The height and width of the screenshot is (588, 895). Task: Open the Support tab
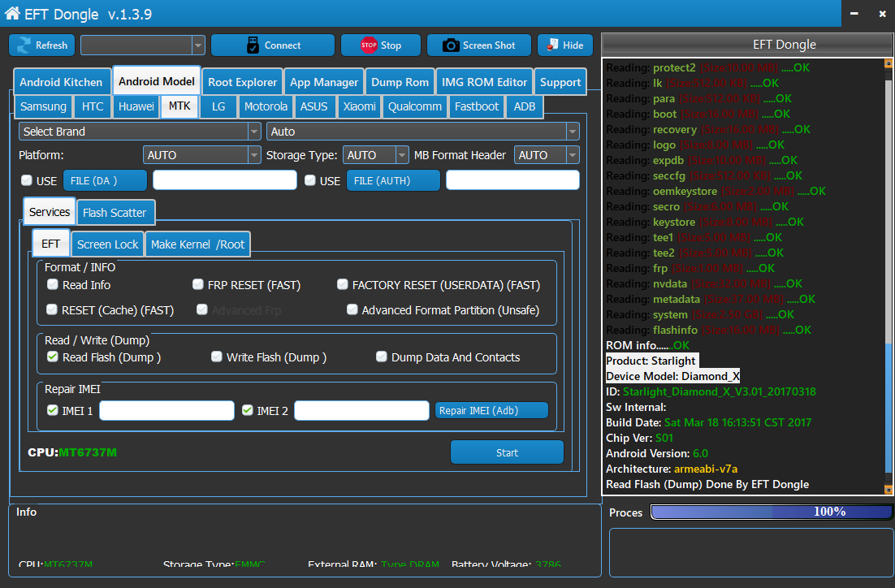click(560, 82)
